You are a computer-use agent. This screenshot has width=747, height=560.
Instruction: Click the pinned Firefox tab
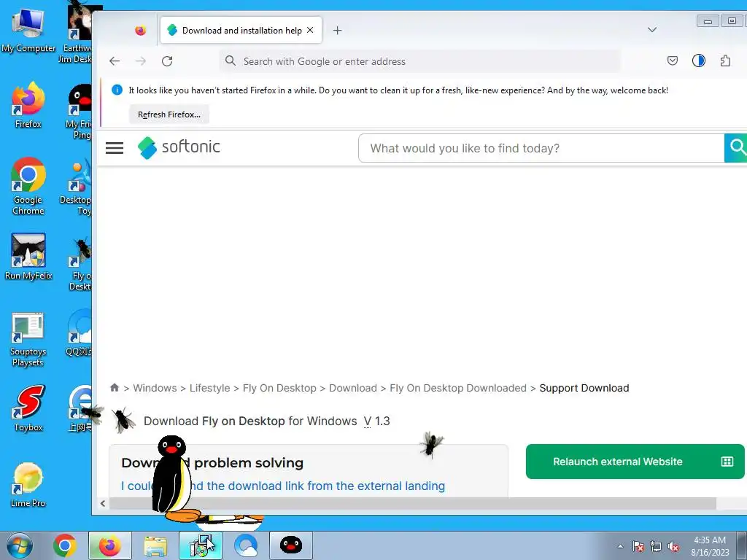point(140,31)
